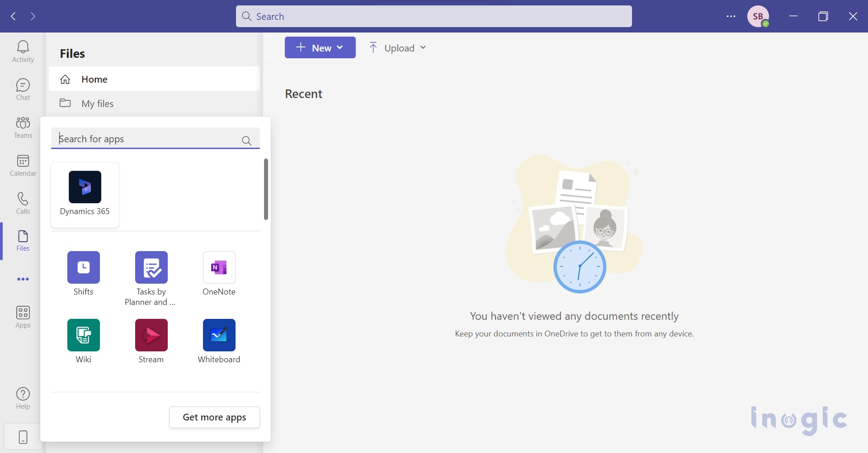Open Chat in the sidebar
Screen dimensions: 868x453
point(23,89)
